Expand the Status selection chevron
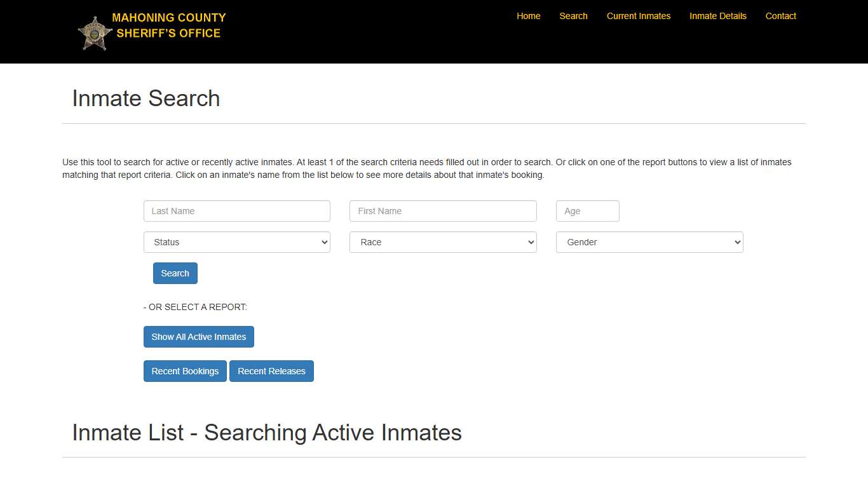The image size is (868, 488). pyautogui.click(x=323, y=242)
